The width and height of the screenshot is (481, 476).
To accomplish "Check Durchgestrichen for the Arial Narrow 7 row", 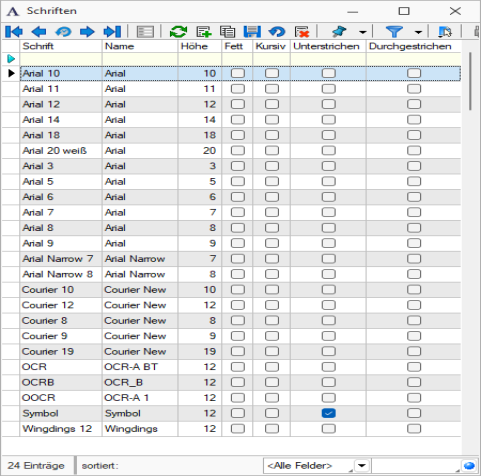I will 414,259.
